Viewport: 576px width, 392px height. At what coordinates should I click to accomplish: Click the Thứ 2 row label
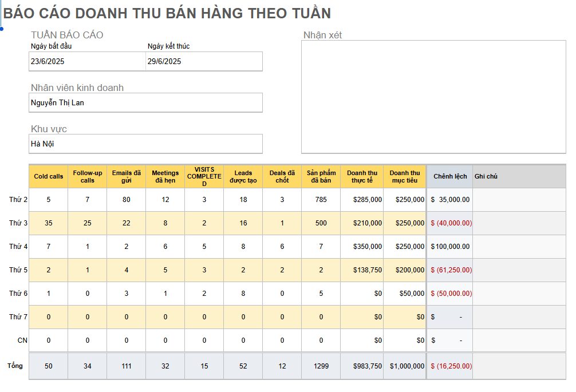18,200
